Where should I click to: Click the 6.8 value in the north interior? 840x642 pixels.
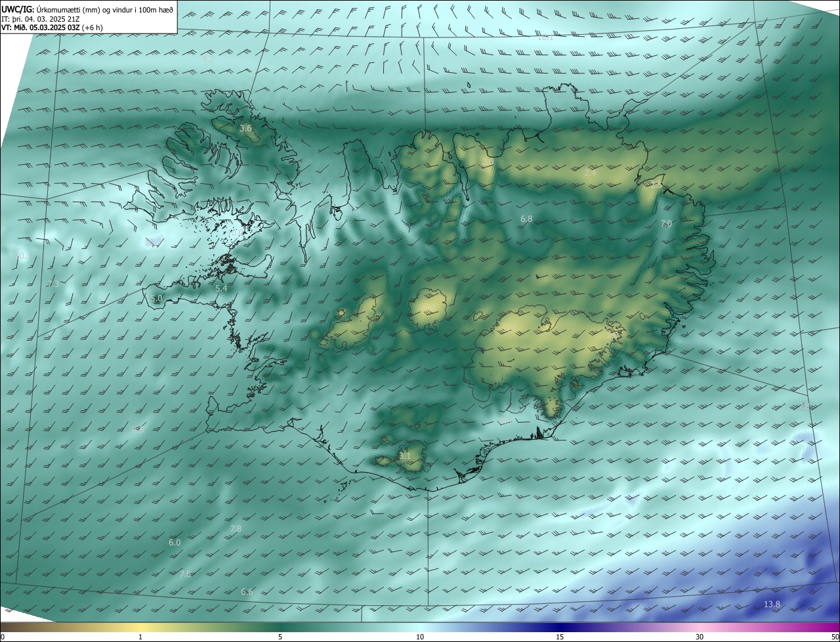click(x=526, y=219)
